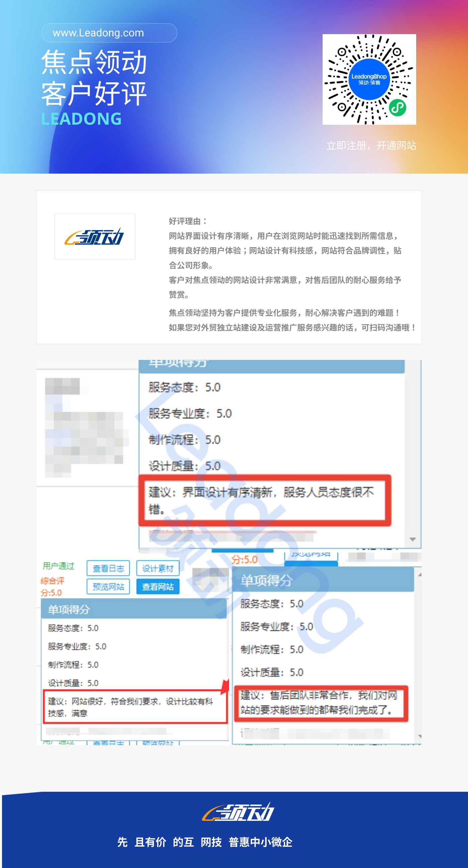
Task: Click '设计质量: 5.0' in the top score panel
Action: (x=185, y=466)
